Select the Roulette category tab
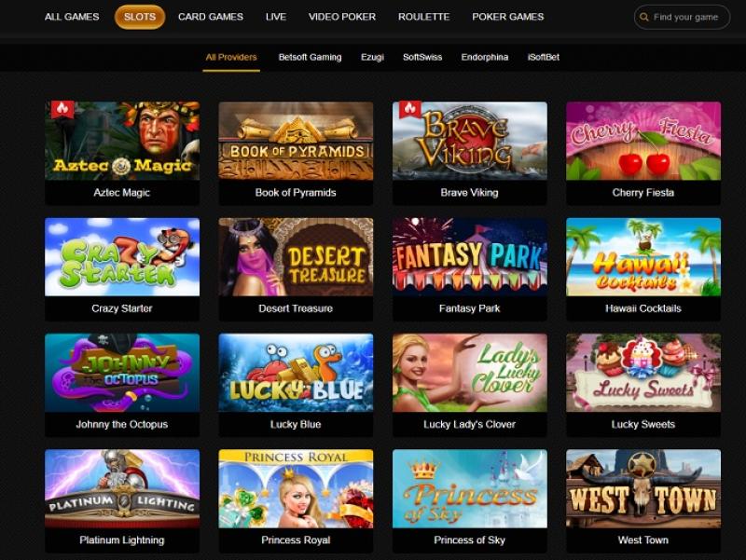This screenshot has height=560, width=746. (x=423, y=17)
